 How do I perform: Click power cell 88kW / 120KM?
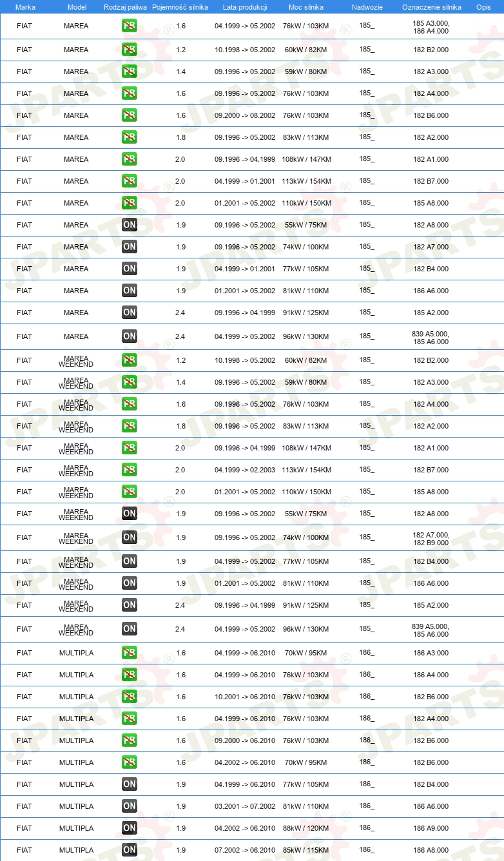305,828
